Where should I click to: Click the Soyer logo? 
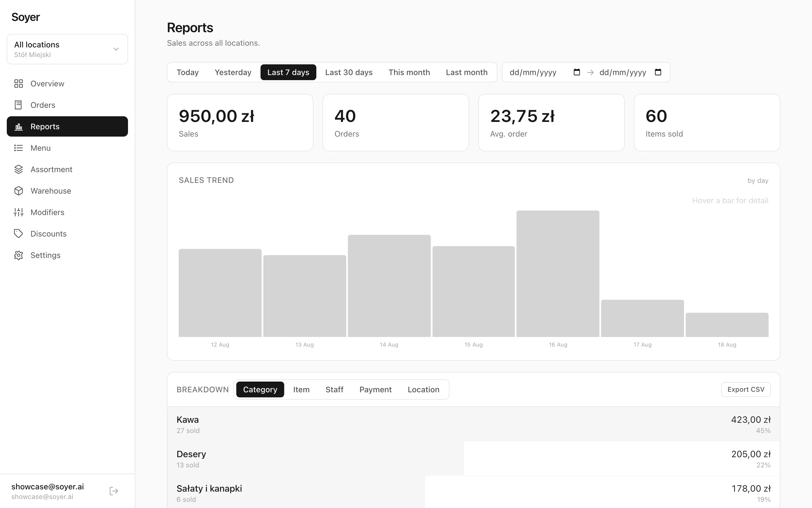click(25, 17)
